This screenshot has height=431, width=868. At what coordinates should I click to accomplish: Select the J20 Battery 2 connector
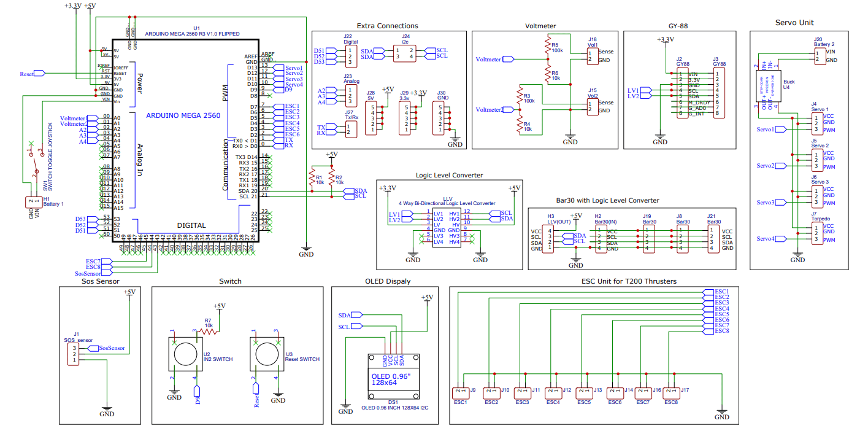click(819, 56)
